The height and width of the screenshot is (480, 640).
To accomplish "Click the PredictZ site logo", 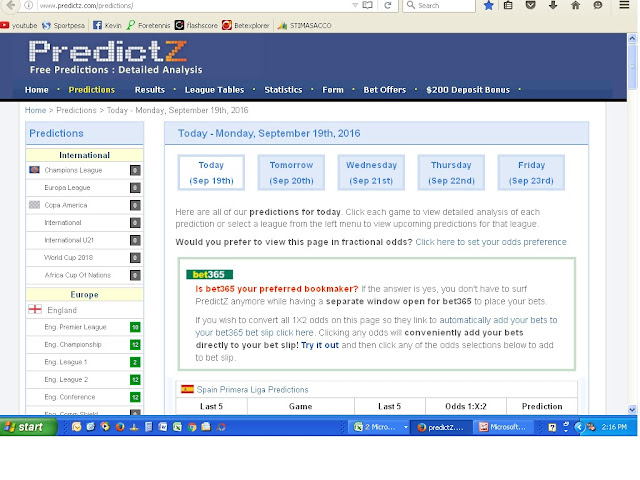I will [108, 51].
